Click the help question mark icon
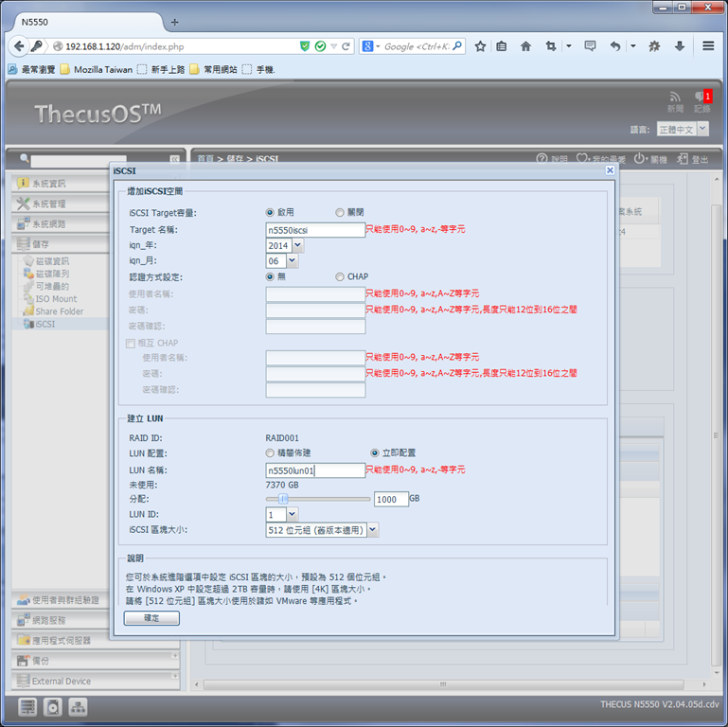 [x=542, y=159]
